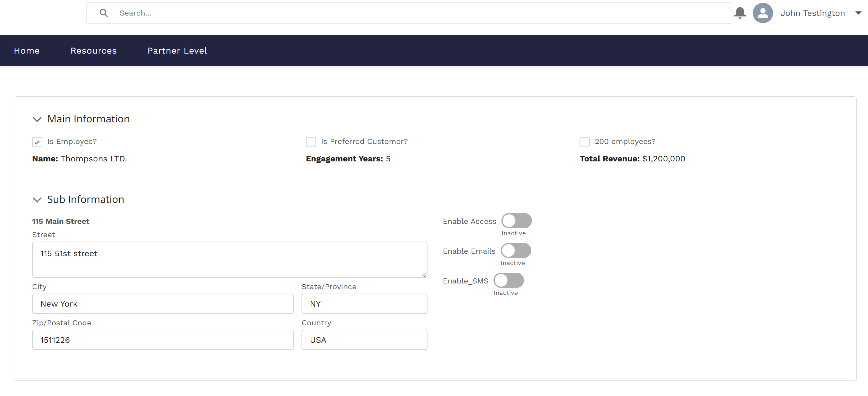Collapse the Sub Information section chevron
Viewport: 868px width, 396px height.
click(37, 200)
